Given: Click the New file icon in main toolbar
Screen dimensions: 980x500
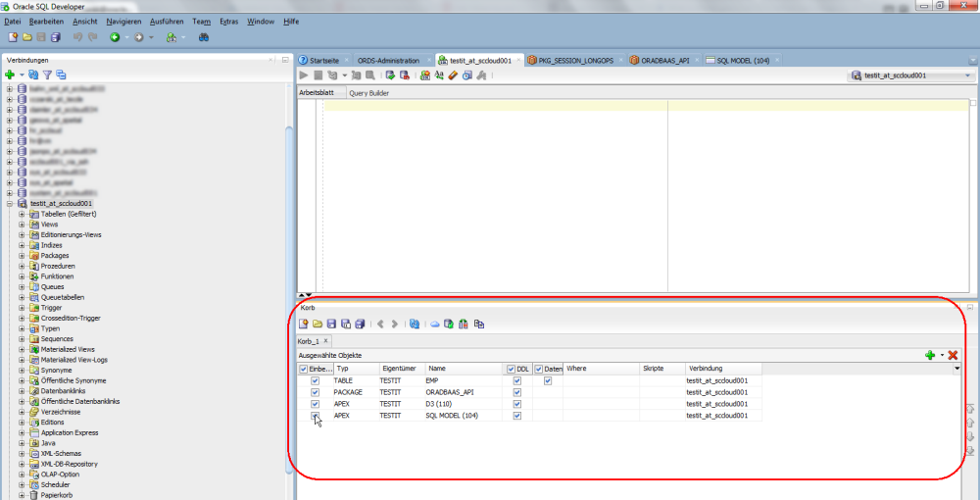Looking at the screenshot, I should (12, 37).
